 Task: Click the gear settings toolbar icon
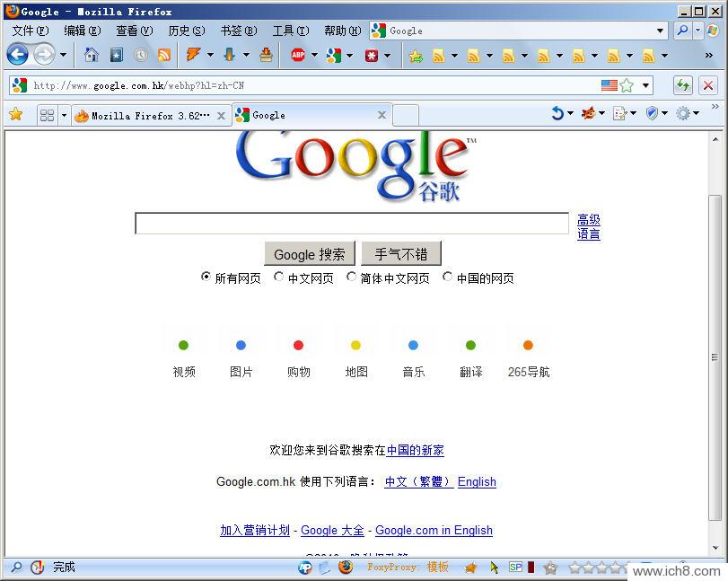click(683, 113)
